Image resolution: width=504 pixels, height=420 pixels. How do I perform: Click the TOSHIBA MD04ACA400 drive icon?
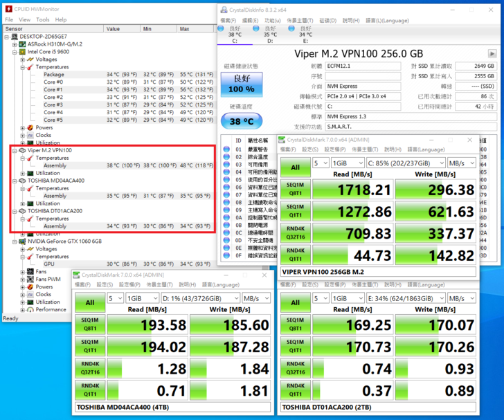point(23,181)
